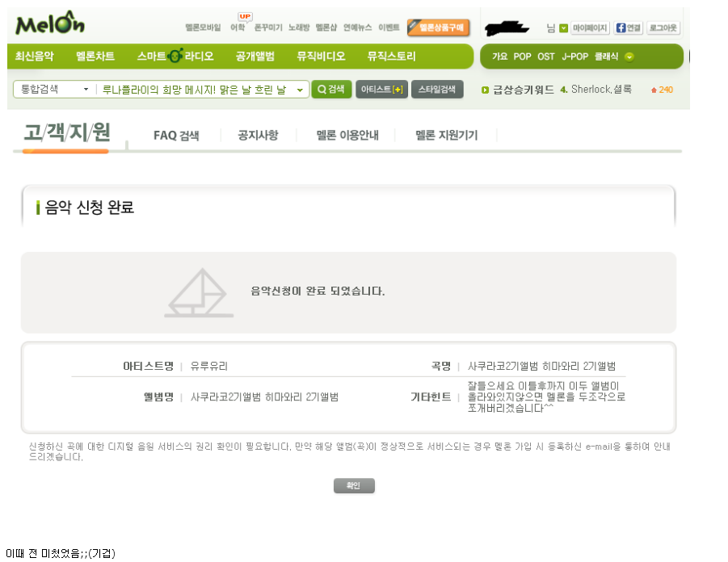Click the 음악 신청 완료 heading
Viewport: 728px width, 562px height.
coord(90,207)
